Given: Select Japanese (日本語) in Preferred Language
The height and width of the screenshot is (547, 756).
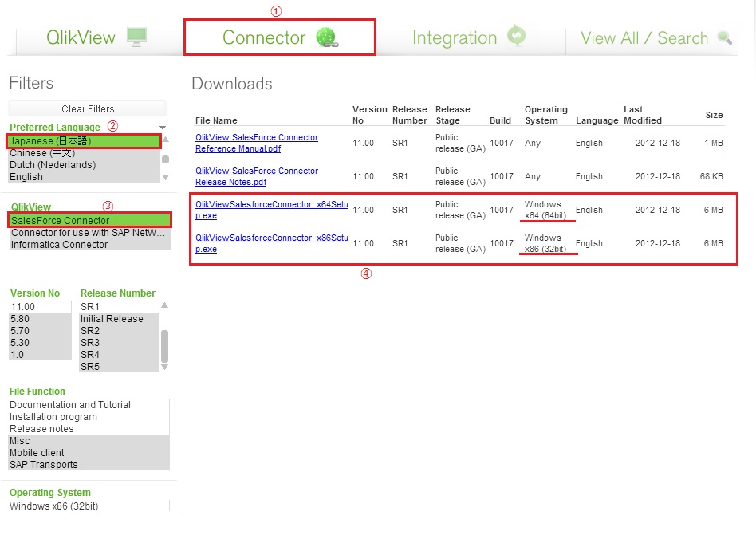Looking at the screenshot, I should [84, 140].
